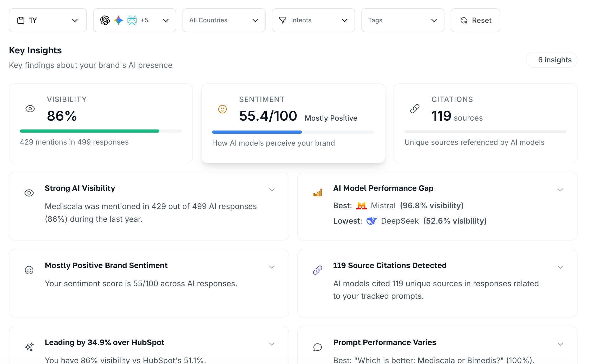Click the chat bubble icon for Prompt Performance

pos(317,347)
